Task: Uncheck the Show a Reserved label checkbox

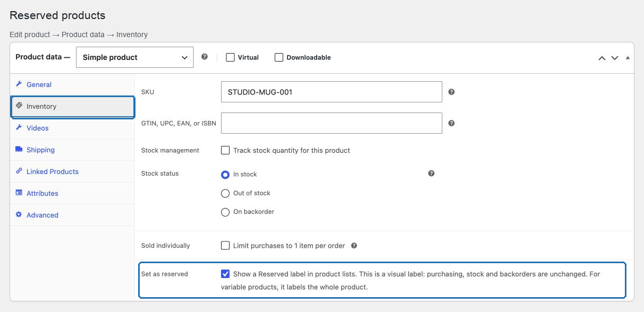Action: click(225, 274)
